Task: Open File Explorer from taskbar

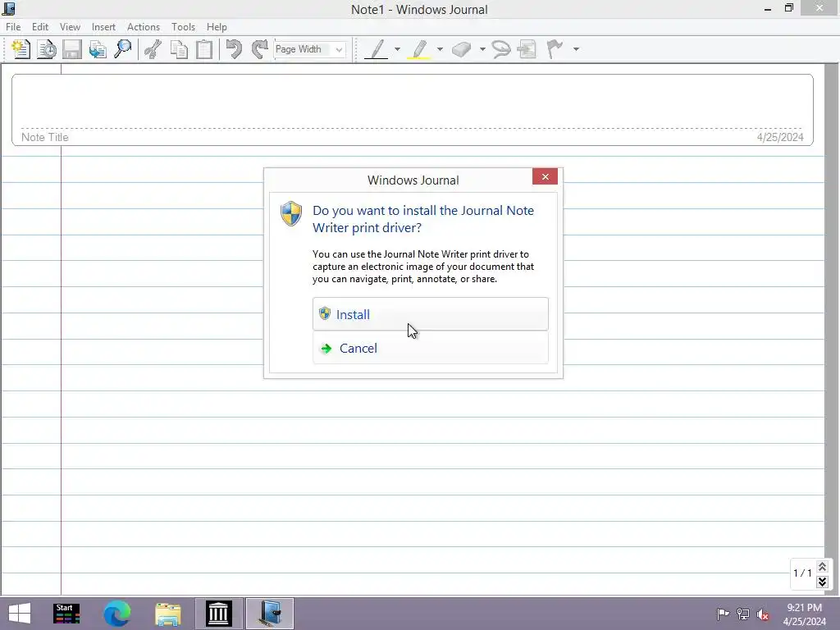Action: (x=167, y=614)
